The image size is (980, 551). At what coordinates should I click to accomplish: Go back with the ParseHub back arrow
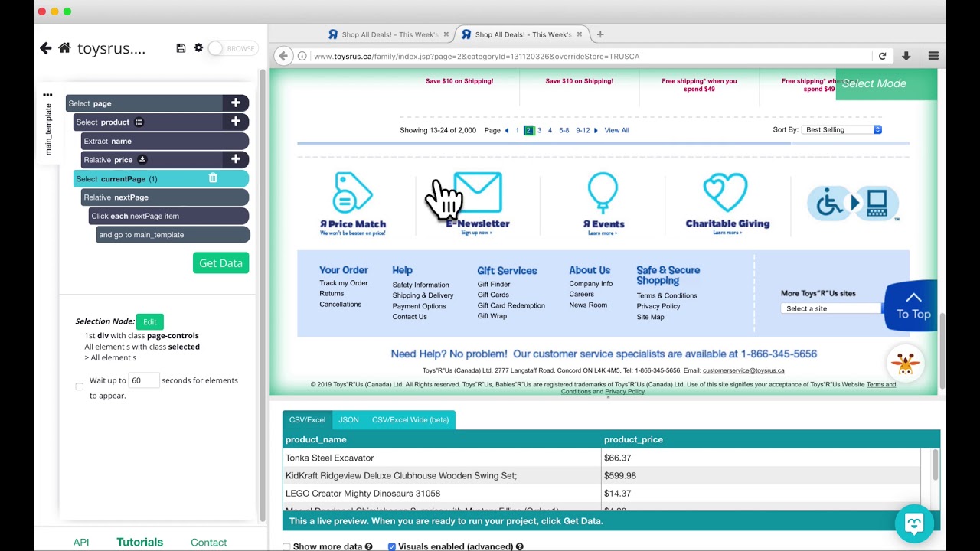tap(46, 48)
